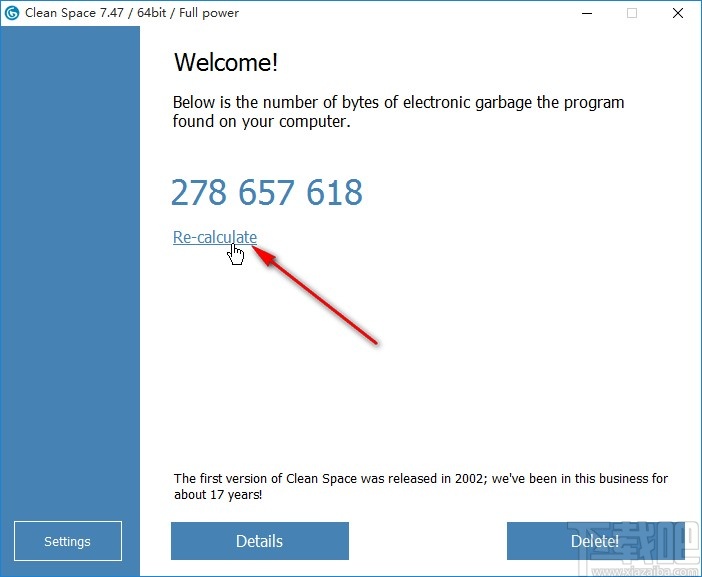
Task: Click the description 'Below is the number of bytes of electronic garbage'
Action: click(353, 103)
